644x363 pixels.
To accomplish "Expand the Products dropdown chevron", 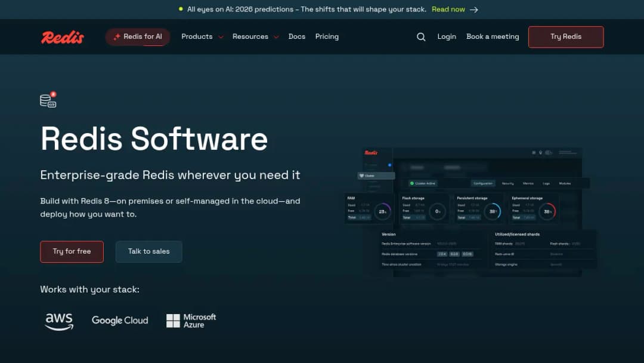I will pyautogui.click(x=221, y=37).
